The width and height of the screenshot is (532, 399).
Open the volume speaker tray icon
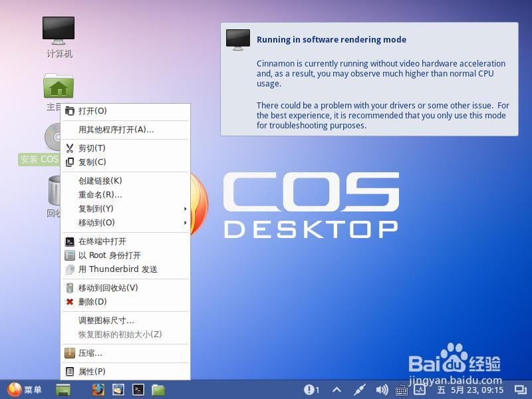382,390
